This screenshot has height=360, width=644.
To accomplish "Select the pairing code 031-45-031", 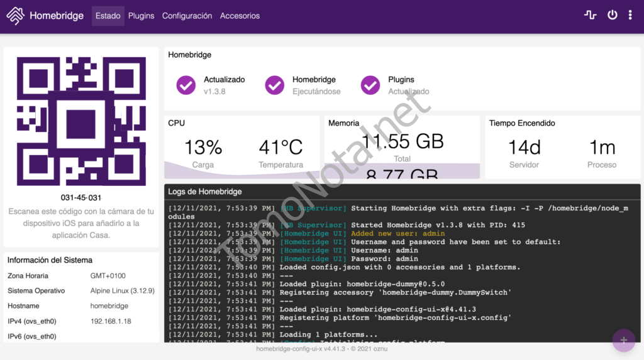I will point(81,198).
